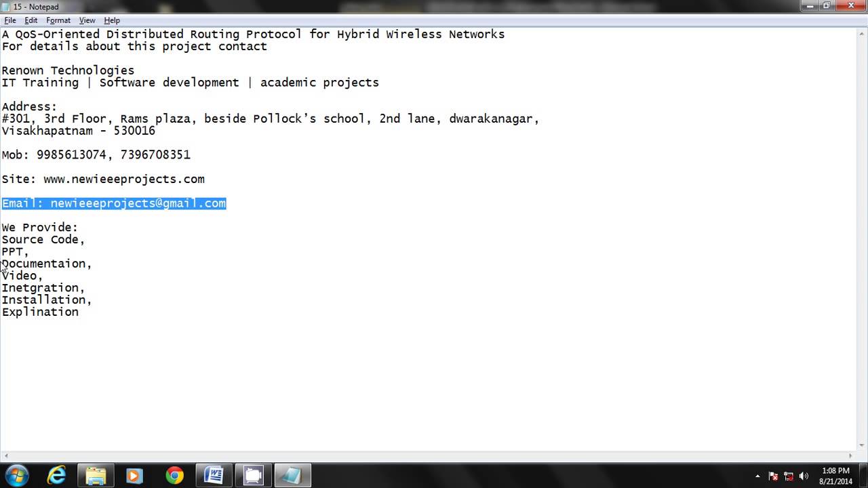This screenshot has height=488, width=868.
Task: Click the 'Explination' line
Action: click(x=40, y=312)
